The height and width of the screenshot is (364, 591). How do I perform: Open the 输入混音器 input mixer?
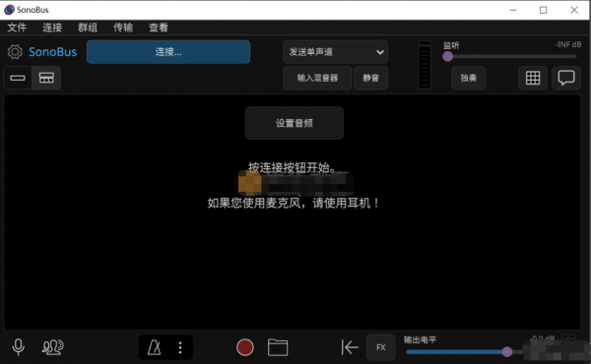tap(317, 78)
